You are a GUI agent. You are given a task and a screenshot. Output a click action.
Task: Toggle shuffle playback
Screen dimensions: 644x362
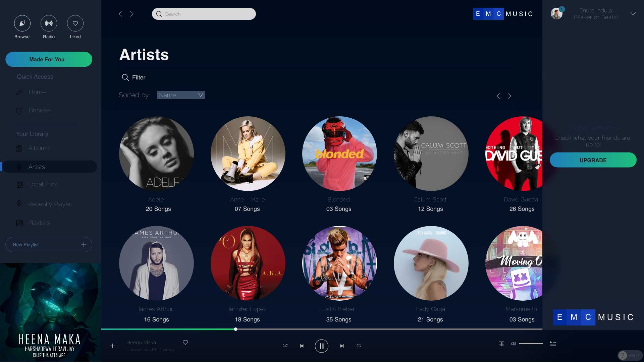[x=285, y=346]
